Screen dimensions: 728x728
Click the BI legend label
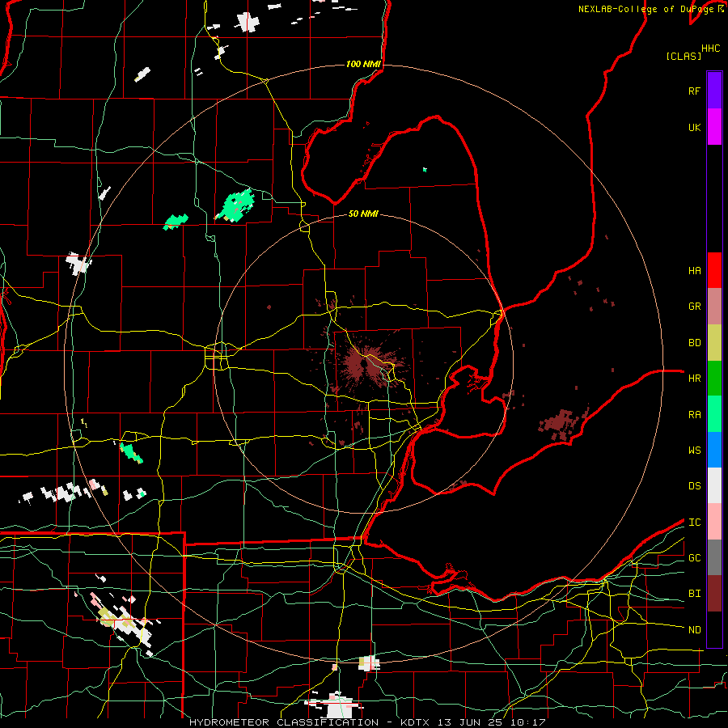pyautogui.click(x=694, y=594)
